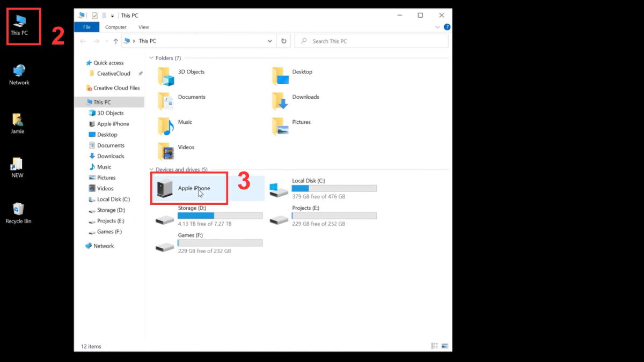
Task: Click in the Search This PC field
Action: tap(371, 41)
